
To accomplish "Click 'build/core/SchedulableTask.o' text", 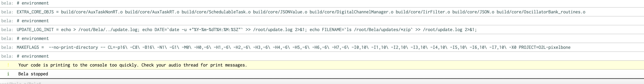I will [216, 12].
